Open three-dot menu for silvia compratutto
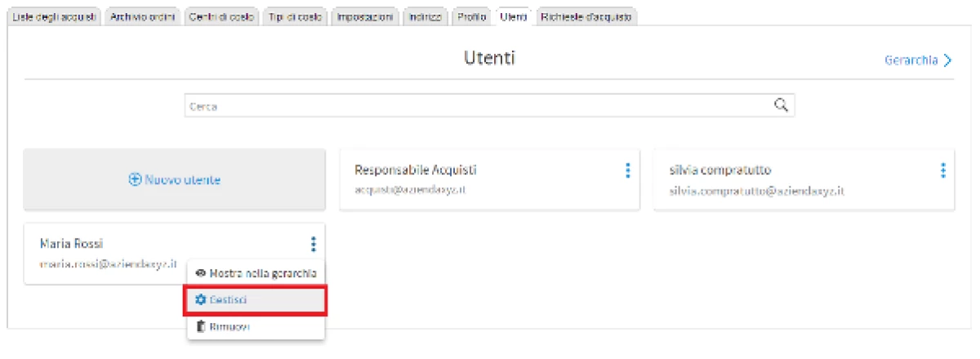 [942, 170]
